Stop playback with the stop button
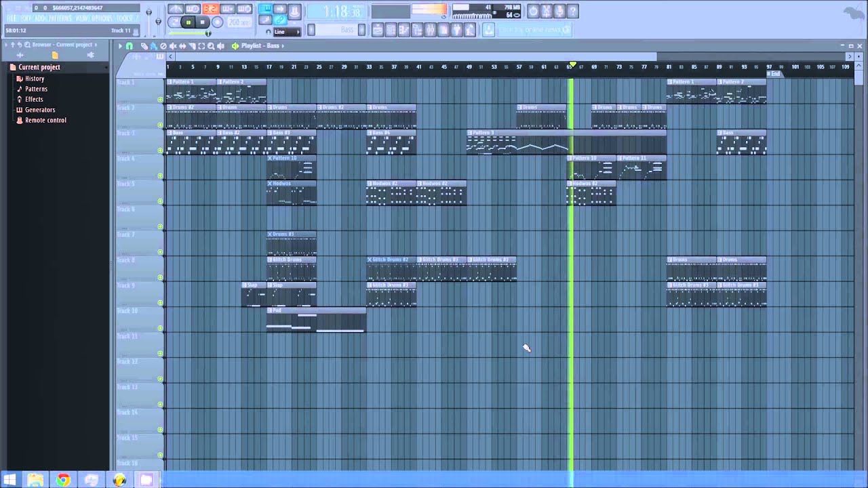 tap(202, 22)
